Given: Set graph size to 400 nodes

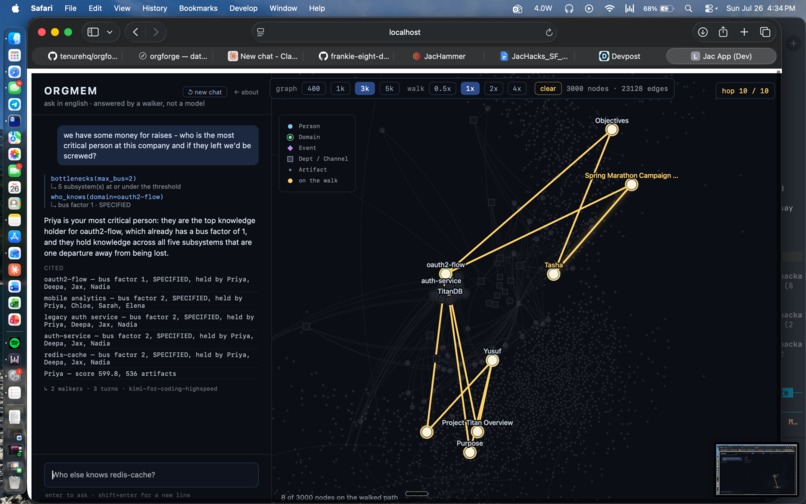Looking at the screenshot, I should (x=314, y=88).
